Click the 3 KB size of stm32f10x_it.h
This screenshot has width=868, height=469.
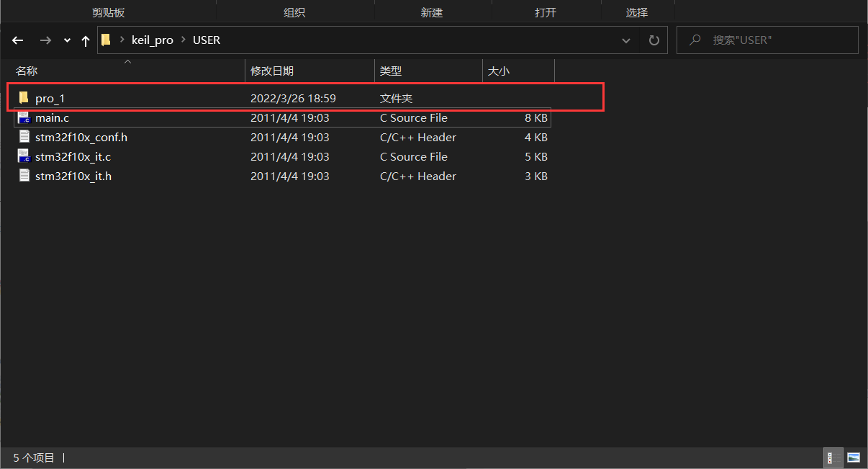tap(536, 176)
